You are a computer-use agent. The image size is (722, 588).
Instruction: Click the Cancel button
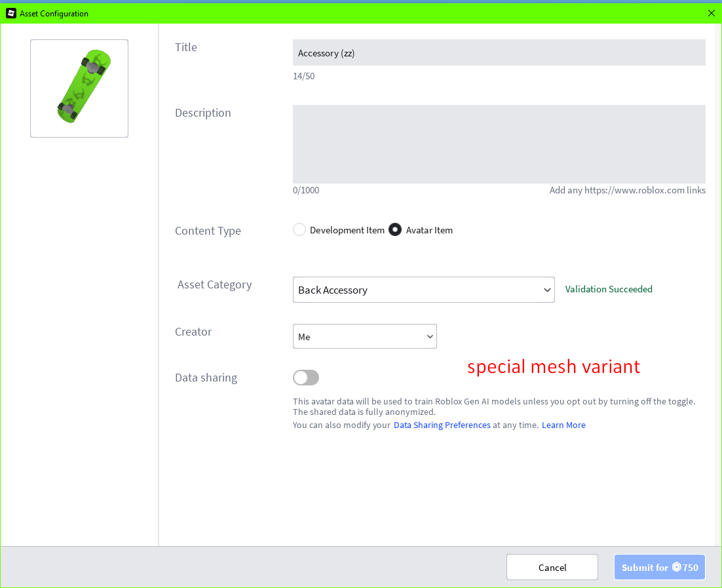pyautogui.click(x=552, y=566)
